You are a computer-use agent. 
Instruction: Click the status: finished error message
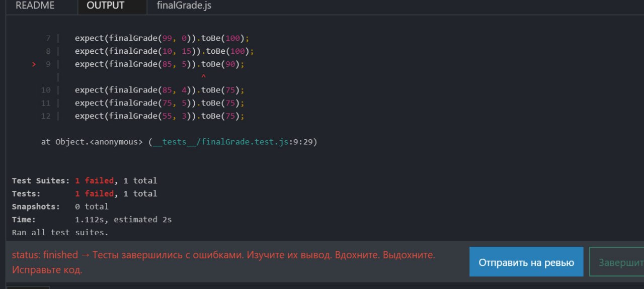223,262
